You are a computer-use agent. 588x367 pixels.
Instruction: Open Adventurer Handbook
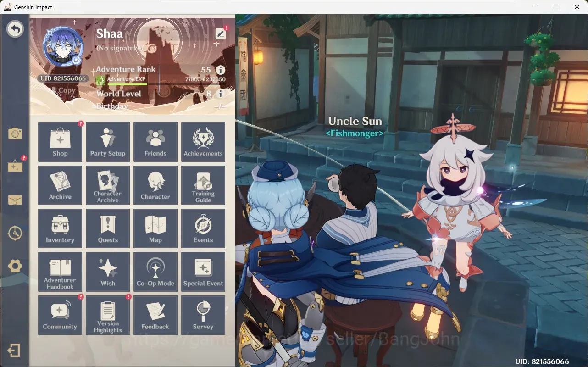[60, 272]
